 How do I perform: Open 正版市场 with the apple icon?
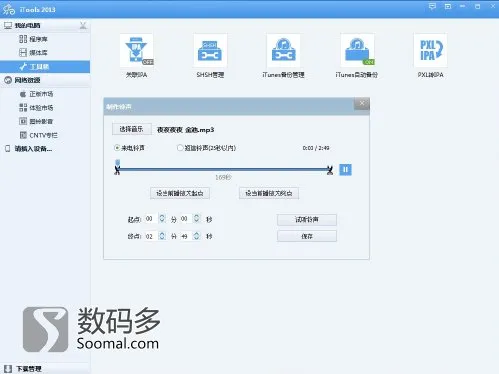click(x=41, y=94)
